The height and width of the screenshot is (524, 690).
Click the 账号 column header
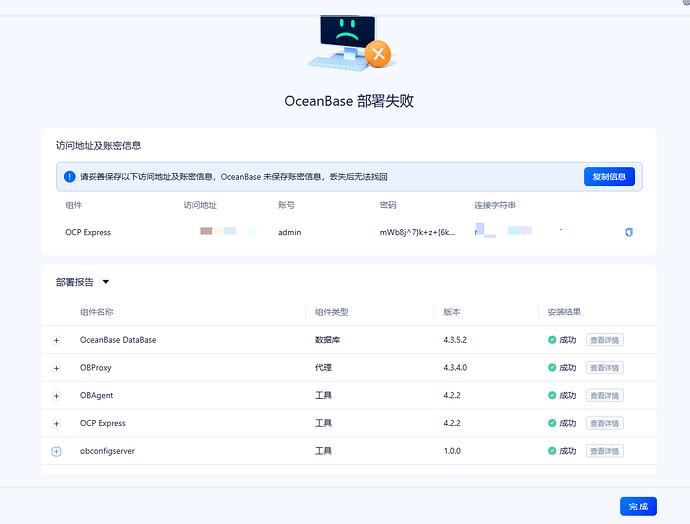point(286,205)
